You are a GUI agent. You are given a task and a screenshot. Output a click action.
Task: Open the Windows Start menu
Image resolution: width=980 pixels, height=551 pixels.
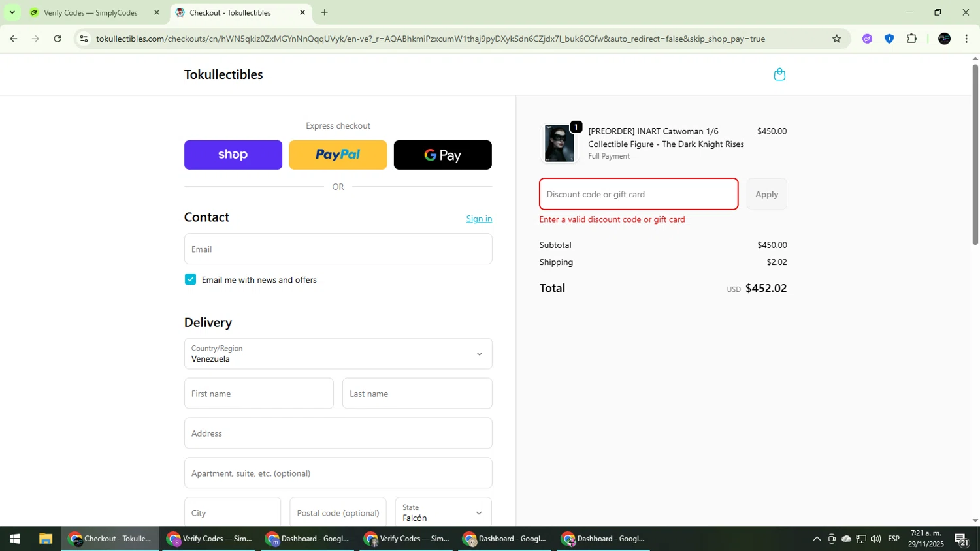tap(14, 539)
